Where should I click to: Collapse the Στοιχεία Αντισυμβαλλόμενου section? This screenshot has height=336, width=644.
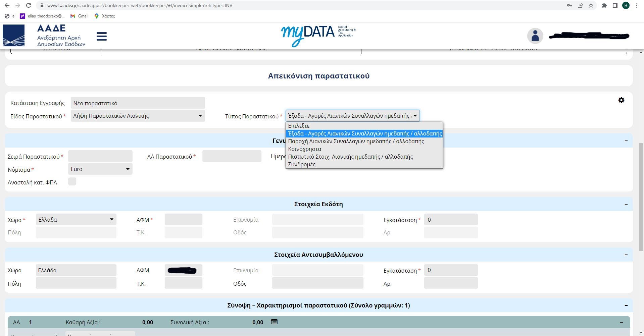[626, 255]
